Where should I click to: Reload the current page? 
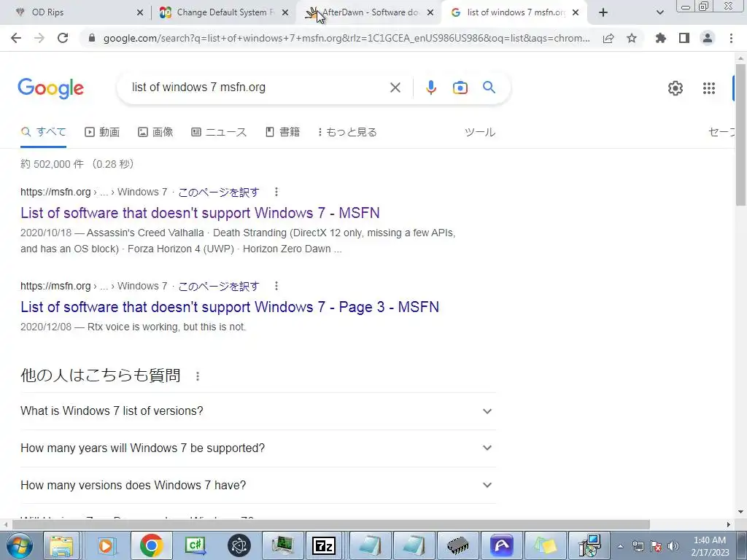click(x=63, y=38)
